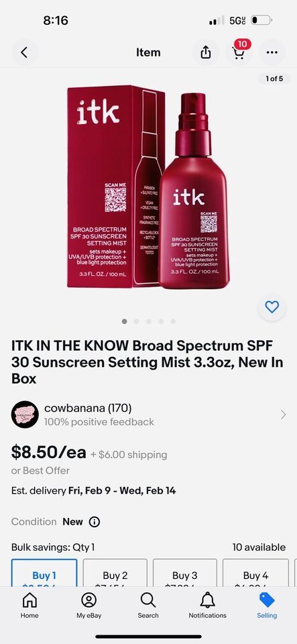297x644 pixels.
Task: Add item to watchlist with heart icon
Action: pos(272,307)
